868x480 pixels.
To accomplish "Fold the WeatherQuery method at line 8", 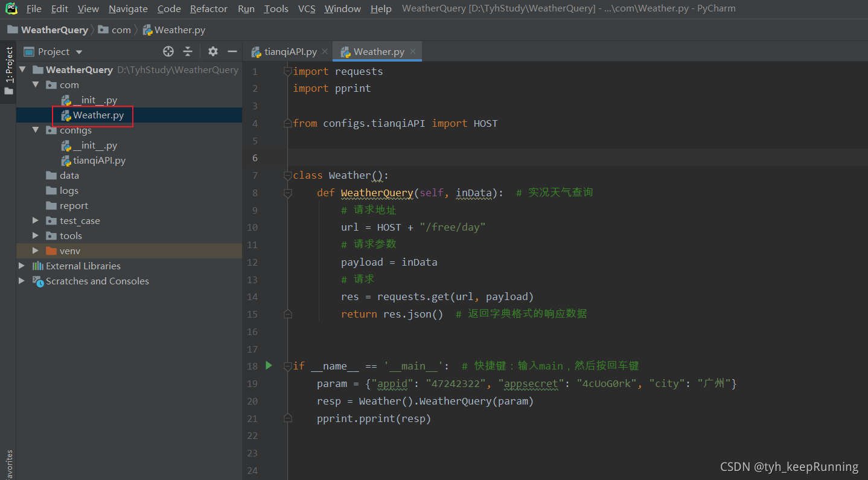I will (288, 193).
